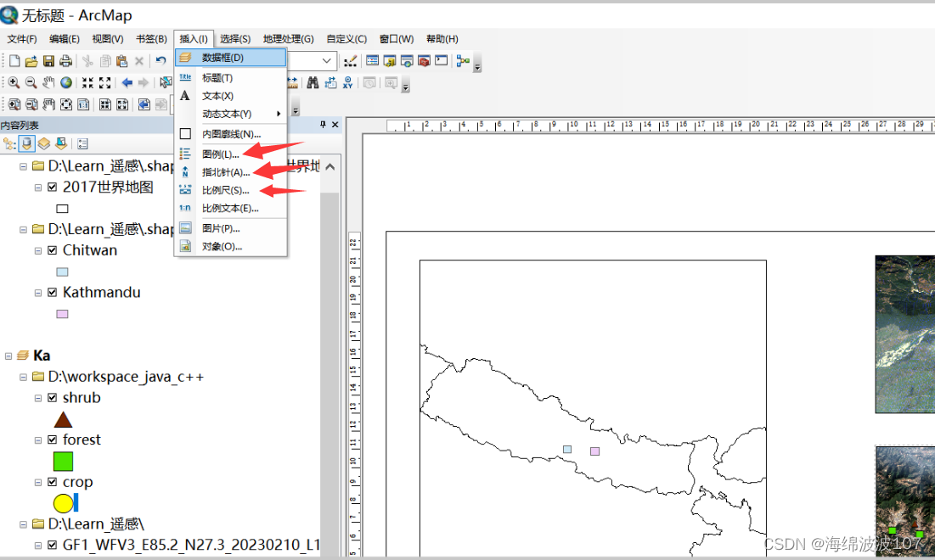
Task: Switch to List By Visibility view
Action: pos(43,143)
